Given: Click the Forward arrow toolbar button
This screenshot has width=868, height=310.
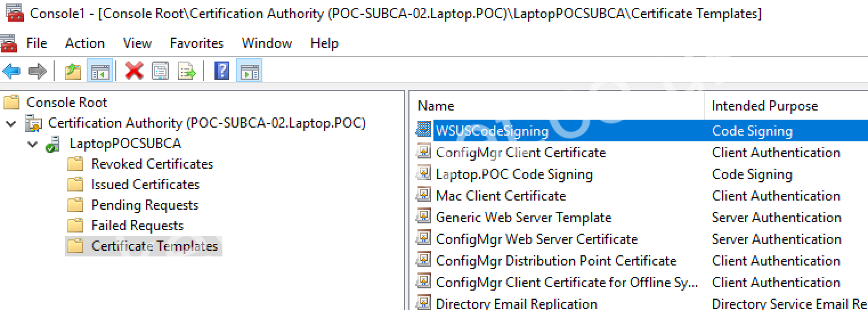Looking at the screenshot, I should (x=38, y=71).
